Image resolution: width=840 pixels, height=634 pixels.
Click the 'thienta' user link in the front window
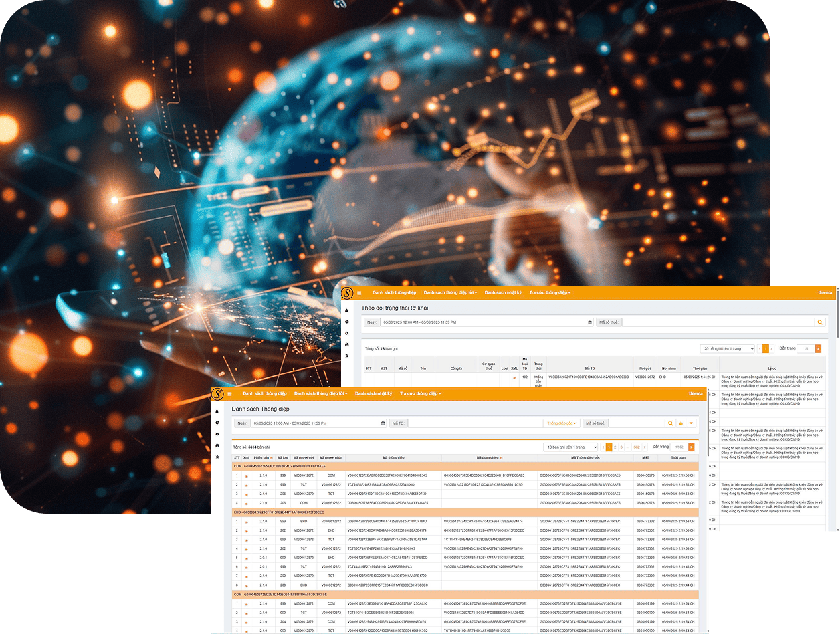[696, 394]
